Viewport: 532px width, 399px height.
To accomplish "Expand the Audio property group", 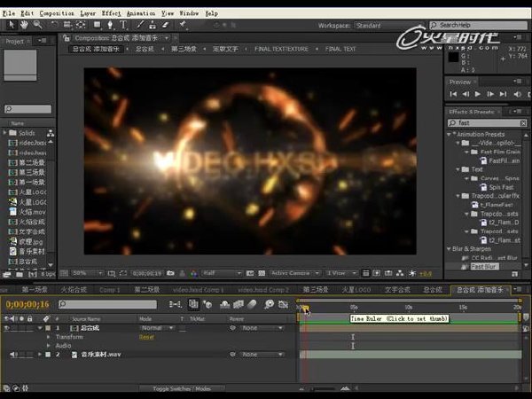I will point(48,346).
